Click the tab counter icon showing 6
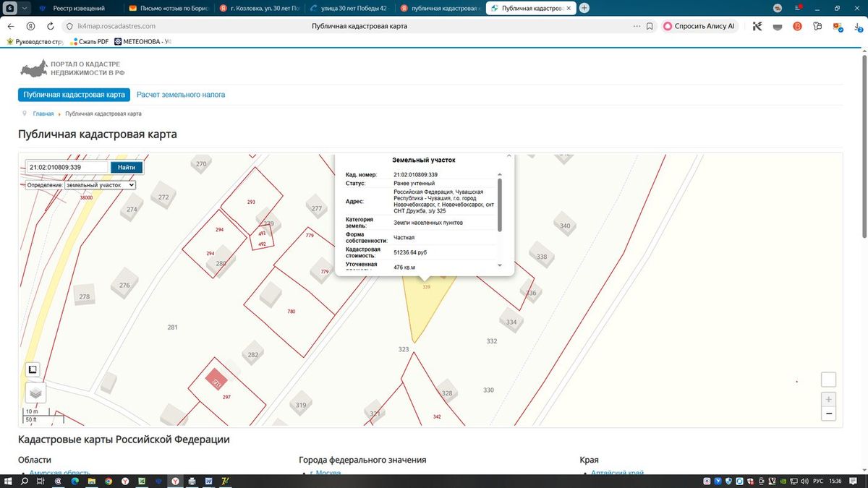 [11, 8]
